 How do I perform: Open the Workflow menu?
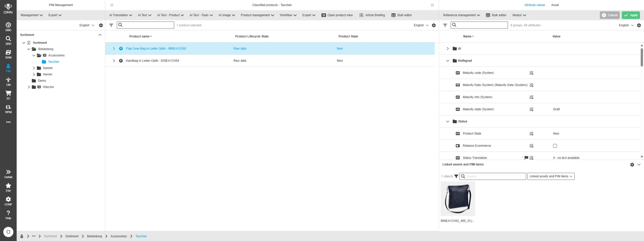coord(288,15)
